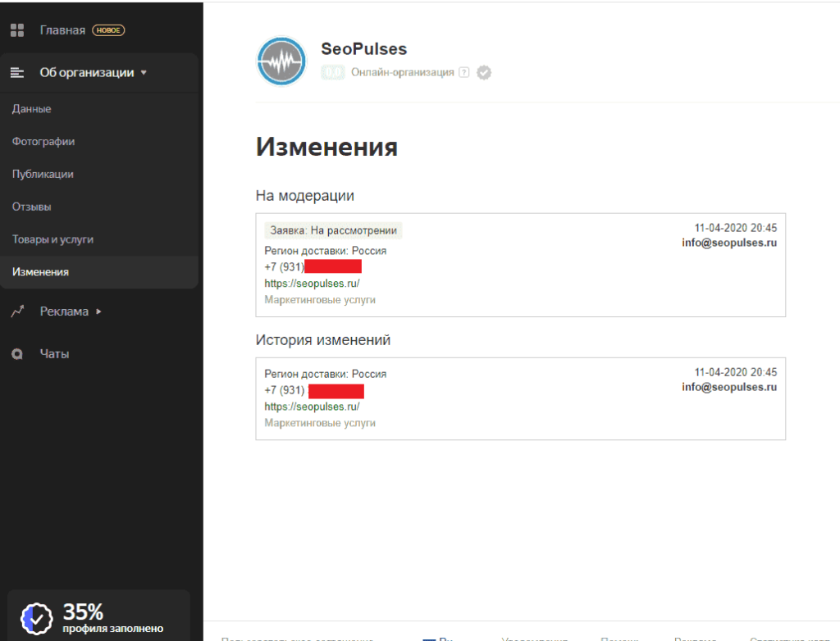The width and height of the screenshot is (840, 641).
Task: Select Товары и услуги
Action: [x=52, y=239]
